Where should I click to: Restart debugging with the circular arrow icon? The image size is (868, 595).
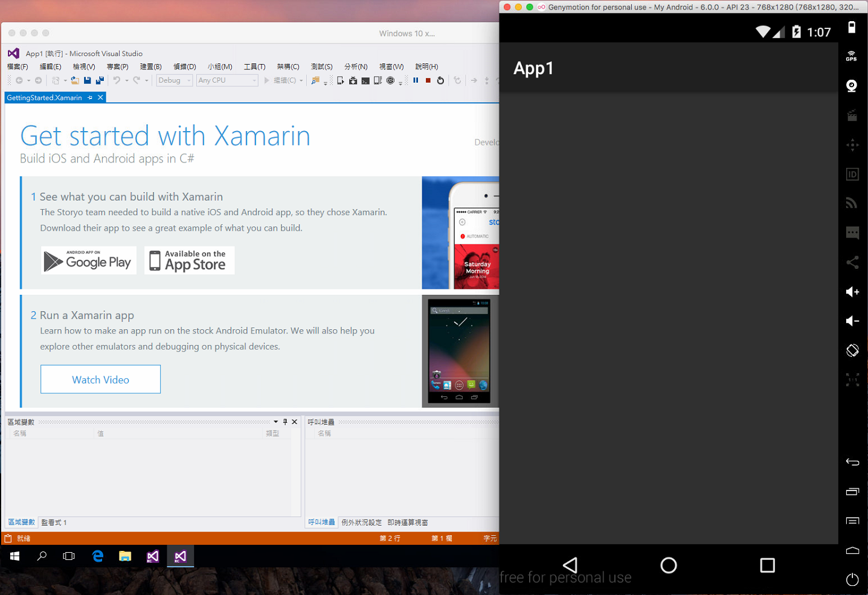[x=440, y=80]
